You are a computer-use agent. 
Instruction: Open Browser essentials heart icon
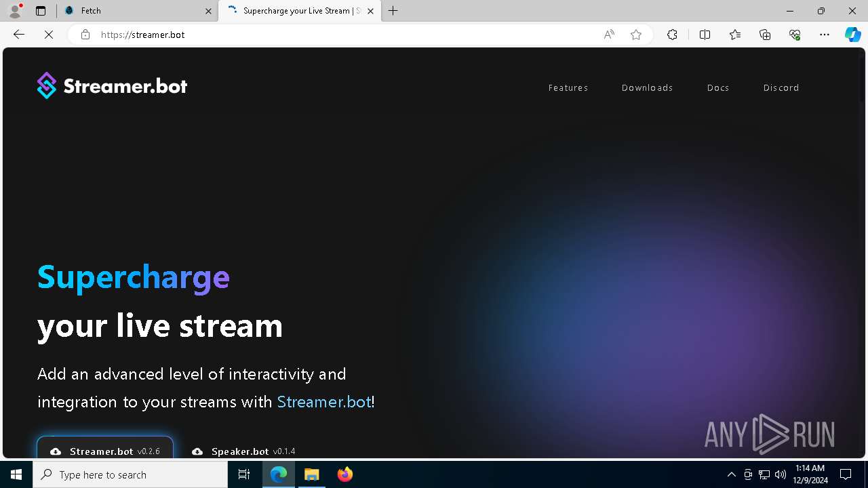(795, 35)
